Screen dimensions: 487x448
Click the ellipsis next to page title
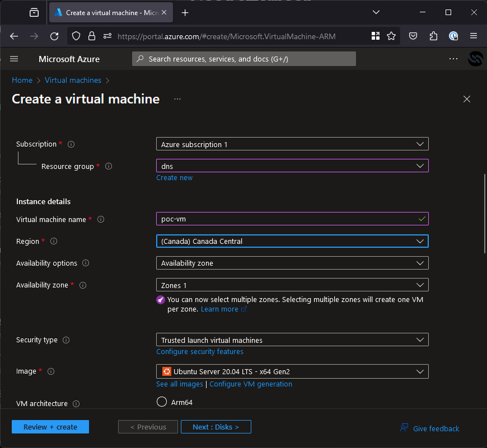pos(177,99)
